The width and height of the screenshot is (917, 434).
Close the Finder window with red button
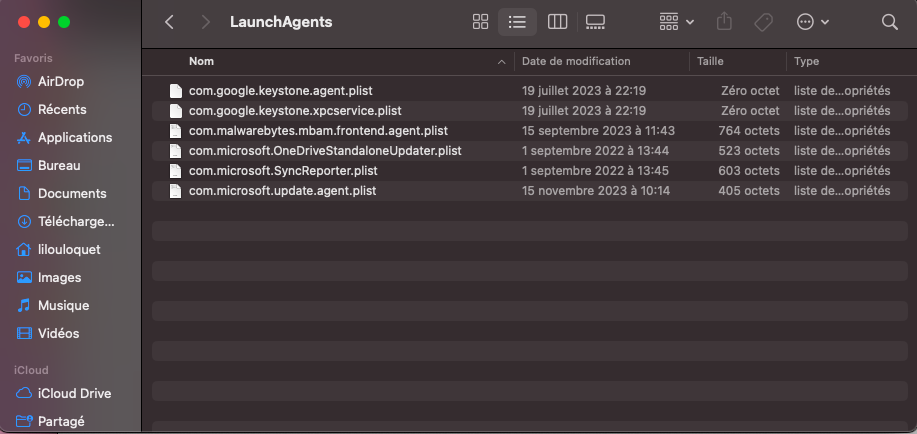(x=24, y=22)
